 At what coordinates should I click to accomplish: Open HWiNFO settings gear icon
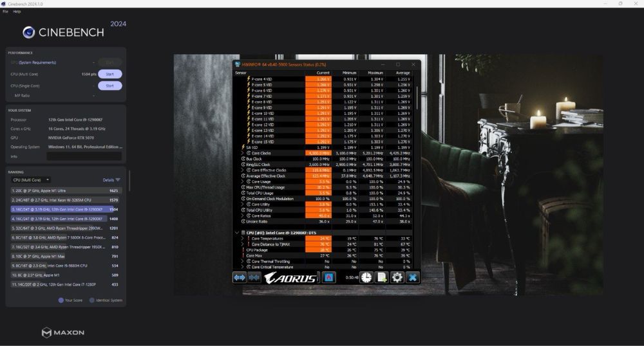click(397, 278)
